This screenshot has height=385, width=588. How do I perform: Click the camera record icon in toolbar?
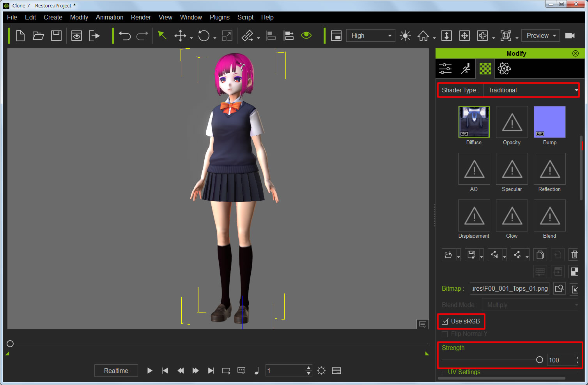(570, 35)
